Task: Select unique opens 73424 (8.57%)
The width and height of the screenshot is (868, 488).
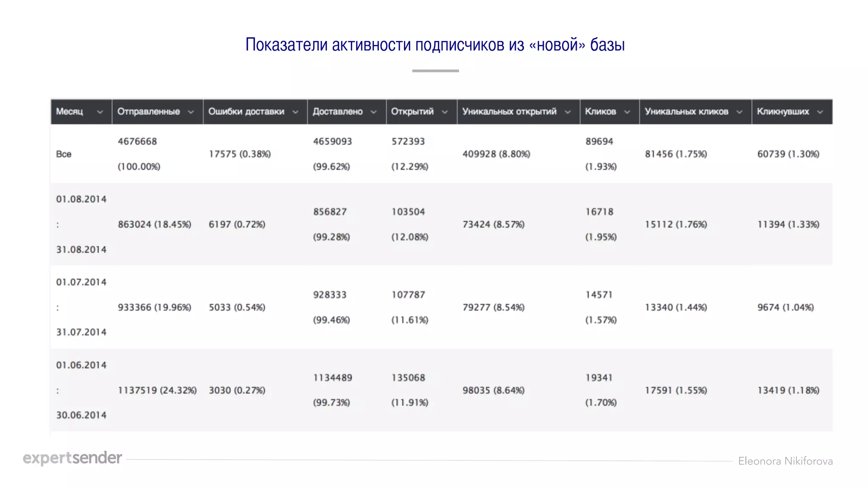Action: [493, 225]
